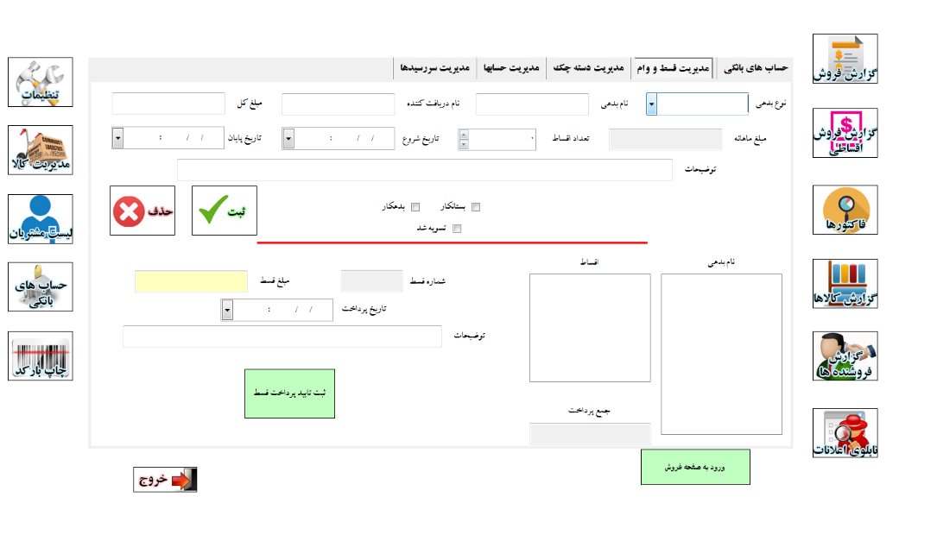Click the yellow installment amount (مبلغ قسط) field
The width and height of the screenshot is (937, 560).
(x=191, y=281)
